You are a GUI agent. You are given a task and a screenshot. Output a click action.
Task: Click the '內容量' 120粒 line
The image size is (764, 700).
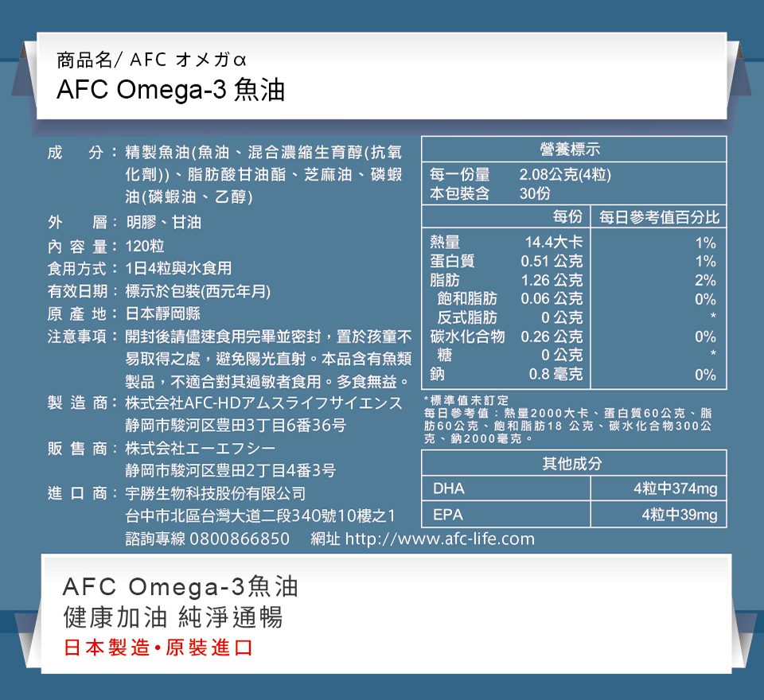[x=106, y=246]
